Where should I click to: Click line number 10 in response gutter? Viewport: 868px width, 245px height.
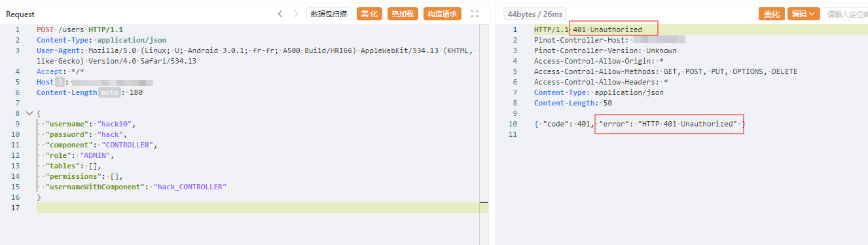513,124
